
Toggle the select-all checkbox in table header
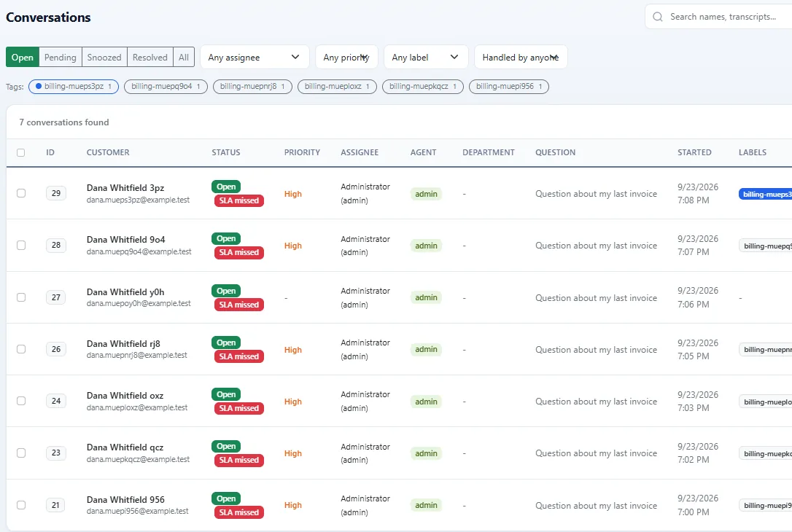pos(20,152)
